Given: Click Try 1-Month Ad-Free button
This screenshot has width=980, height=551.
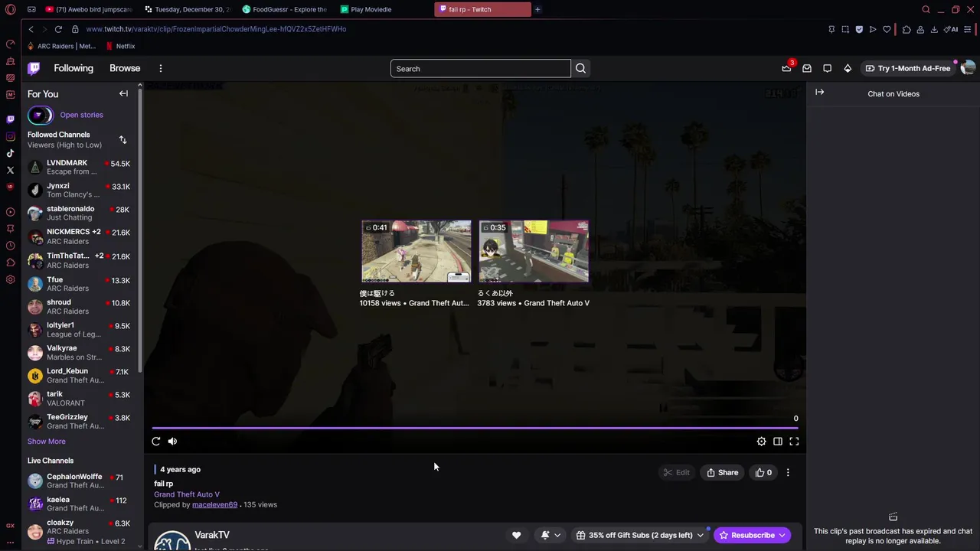Looking at the screenshot, I should (x=907, y=68).
